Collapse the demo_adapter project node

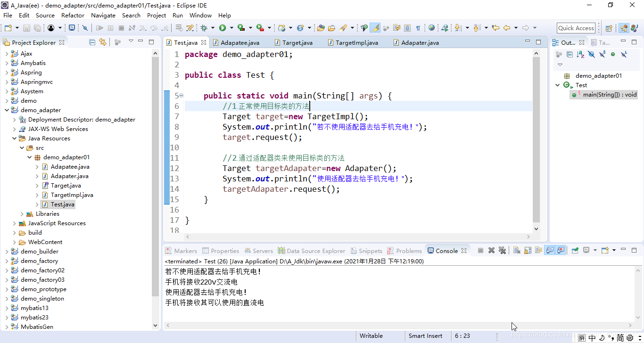[7, 110]
